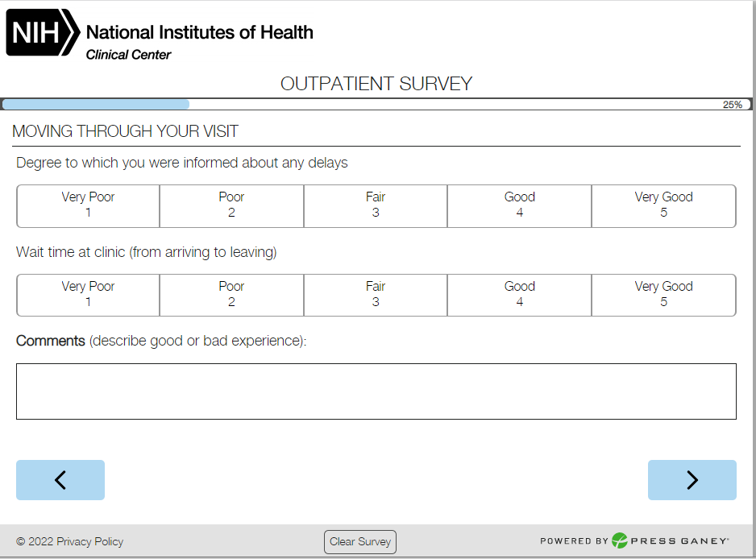
Task: Click the survey progress bar at 25%
Action: point(376,104)
